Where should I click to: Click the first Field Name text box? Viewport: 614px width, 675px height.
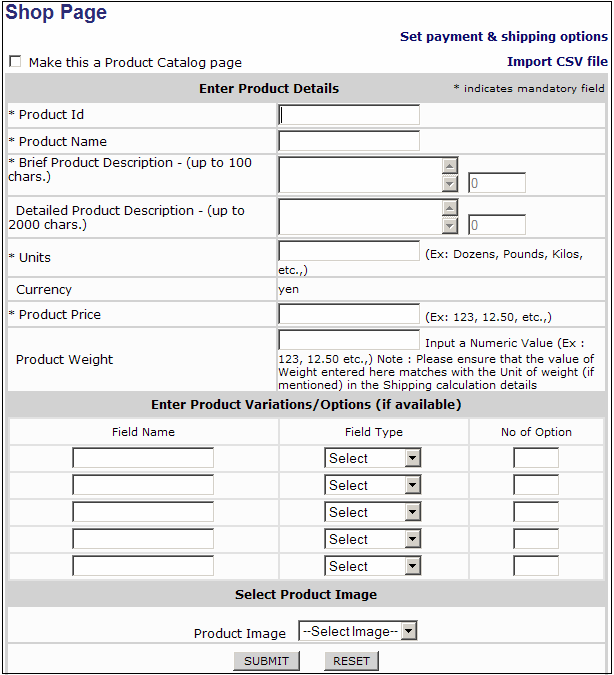pyautogui.click(x=143, y=458)
